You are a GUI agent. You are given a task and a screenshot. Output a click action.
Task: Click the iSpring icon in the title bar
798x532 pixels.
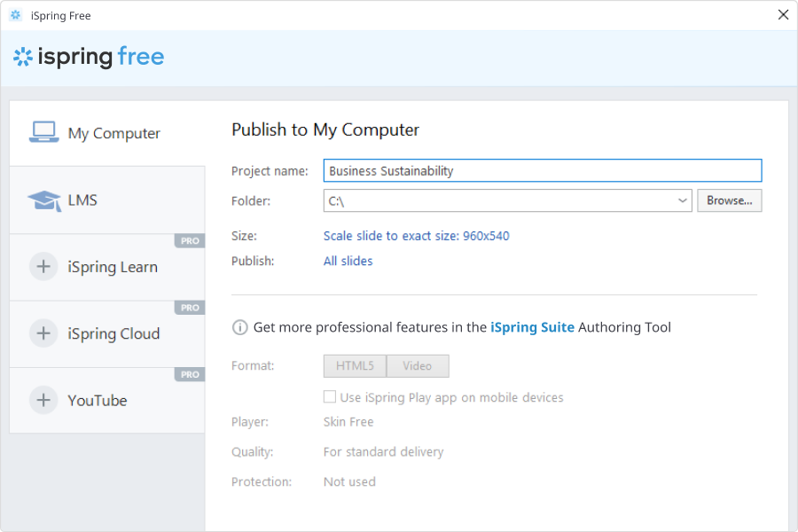[13, 14]
